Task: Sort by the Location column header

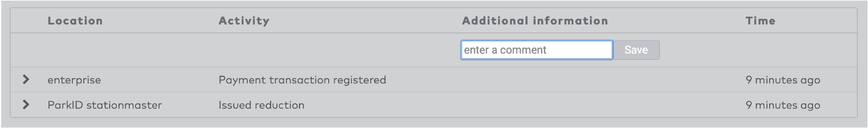Action: [75, 21]
